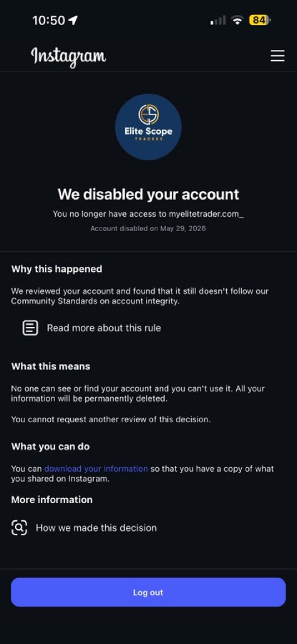Open Read more about this rule

(104, 328)
